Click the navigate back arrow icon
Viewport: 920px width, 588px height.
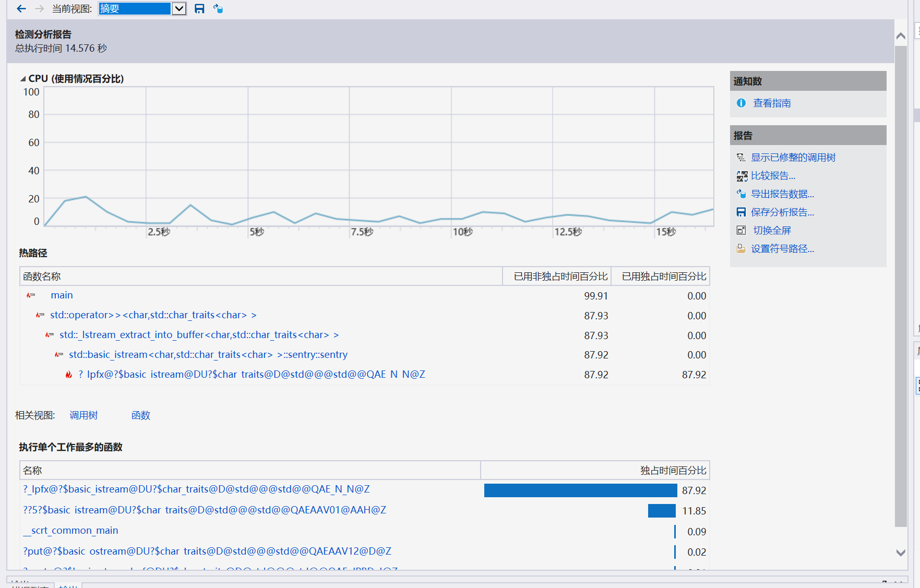pyautogui.click(x=21, y=9)
